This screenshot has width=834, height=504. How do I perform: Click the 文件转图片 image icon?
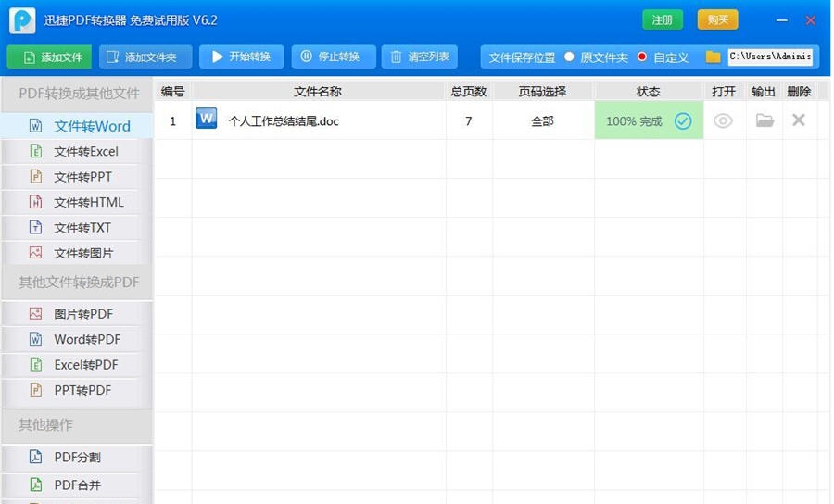(x=35, y=253)
